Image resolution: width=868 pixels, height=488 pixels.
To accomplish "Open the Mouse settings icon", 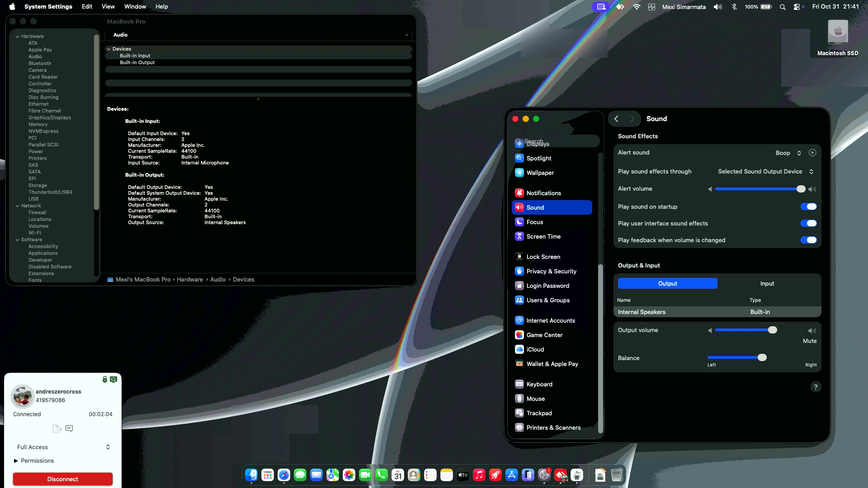I will click(519, 399).
